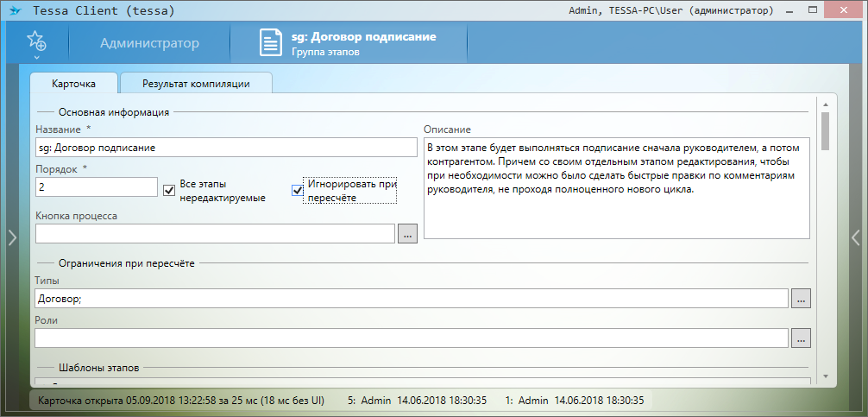868x417 pixels.
Task: Switch to Результат компиляции tab
Action: [x=196, y=84]
